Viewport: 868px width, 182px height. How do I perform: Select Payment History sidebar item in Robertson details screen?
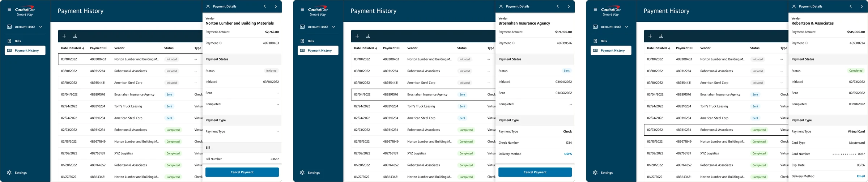pos(611,50)
